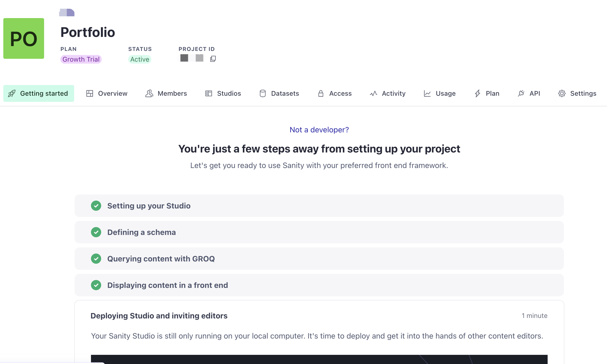
Task: Open the Datasets database icon
Action: [263, 93]
